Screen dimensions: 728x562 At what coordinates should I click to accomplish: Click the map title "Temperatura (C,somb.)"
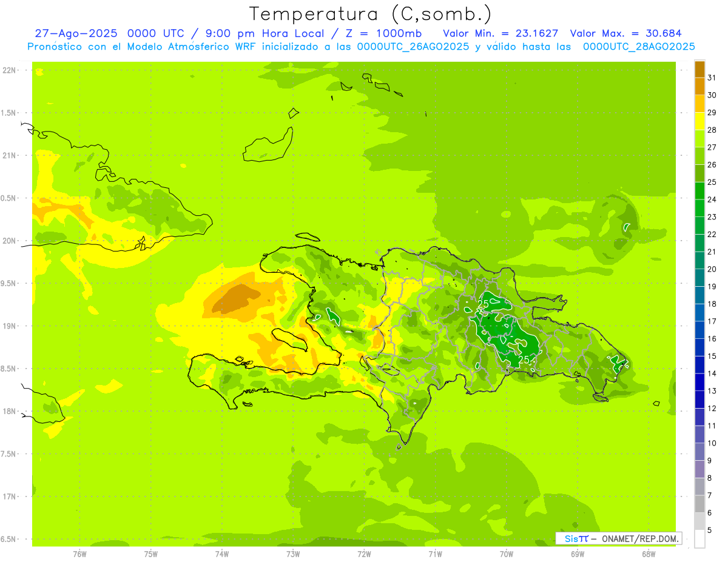(371, 15)
